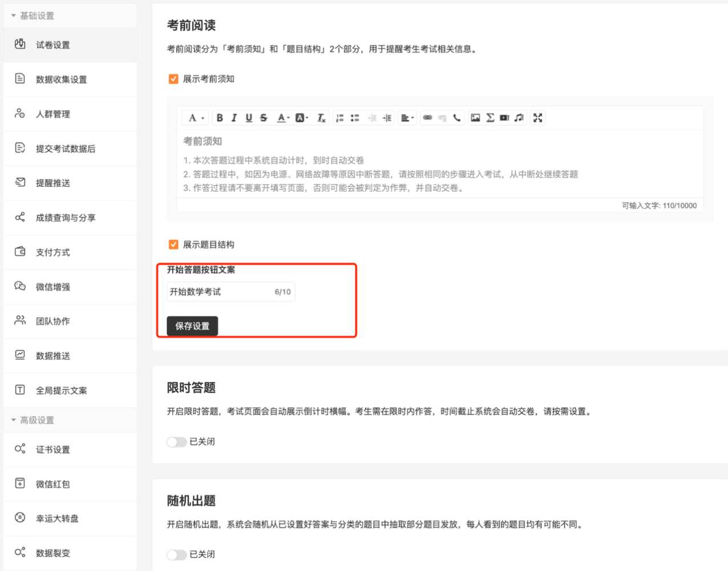Image resolution: width=728 pixels, height=571 pixels.
Task: Open 数据裂变 sidebar item
Action: pos(70,553)
